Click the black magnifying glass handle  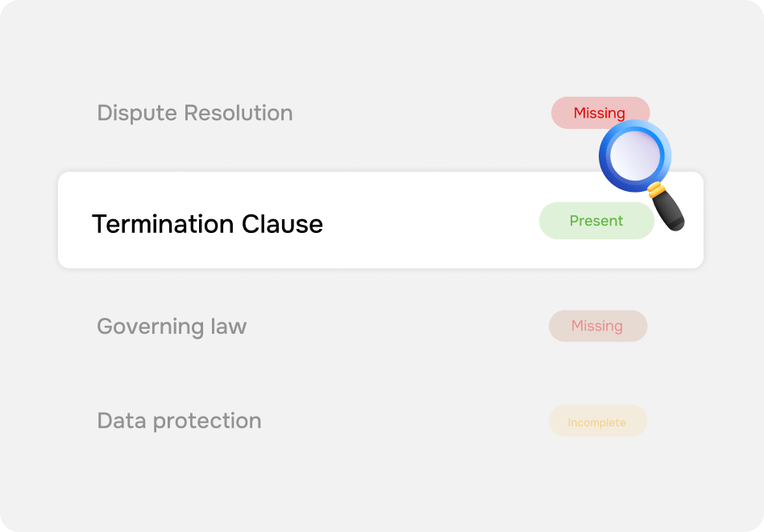tap(668, 210)
